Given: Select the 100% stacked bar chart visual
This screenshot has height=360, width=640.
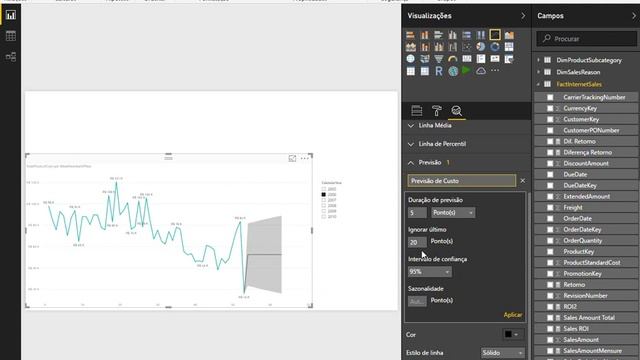Looking at the screenshot, I should click(467, 35).
